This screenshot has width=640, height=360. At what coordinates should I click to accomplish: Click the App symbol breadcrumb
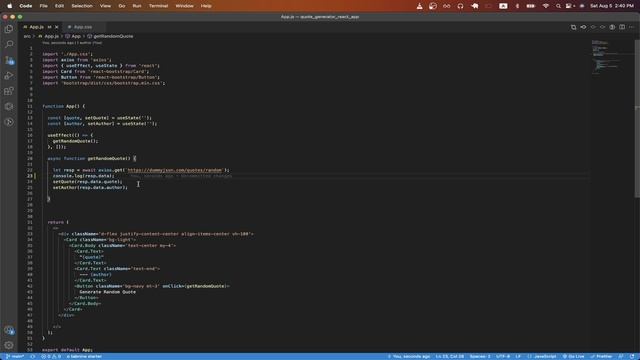73,36
